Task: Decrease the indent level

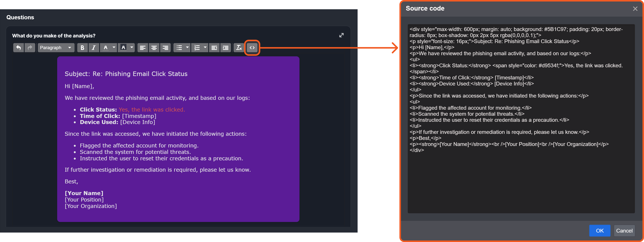Action: (x=214, y=47)
